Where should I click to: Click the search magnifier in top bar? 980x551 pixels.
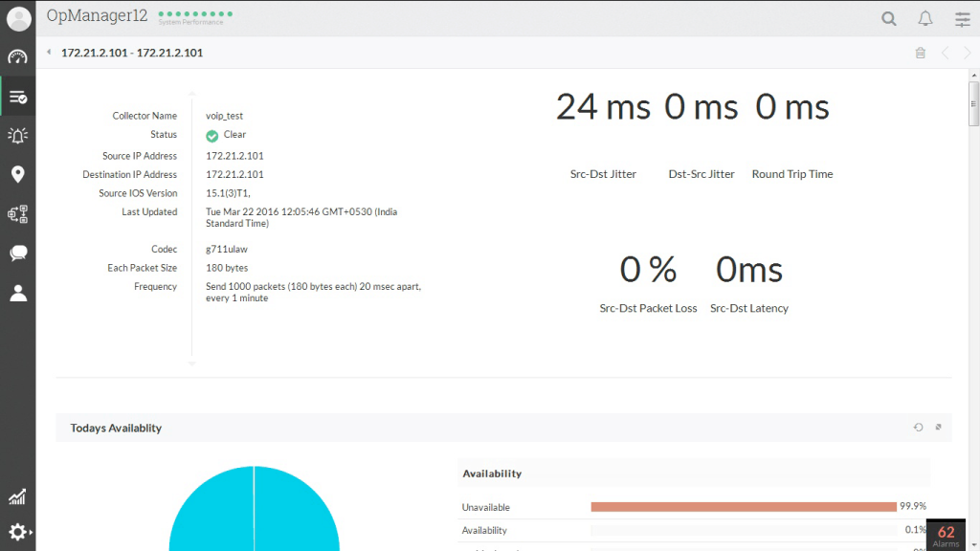pyautogui.click(x=889, y=18)
